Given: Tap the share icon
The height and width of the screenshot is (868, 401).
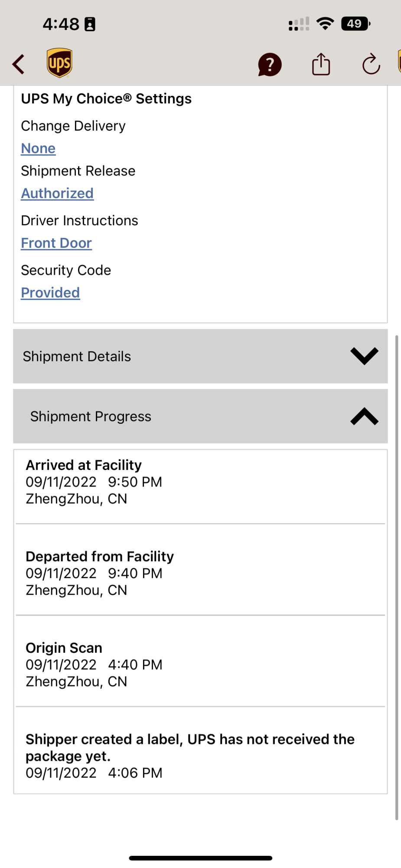Looking at the screenshot, I should tap(321, 64).
